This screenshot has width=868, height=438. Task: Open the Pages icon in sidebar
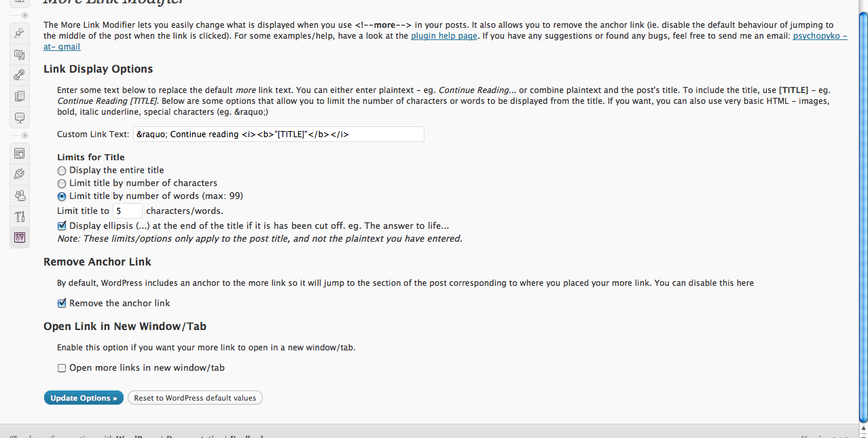[20, 96]
